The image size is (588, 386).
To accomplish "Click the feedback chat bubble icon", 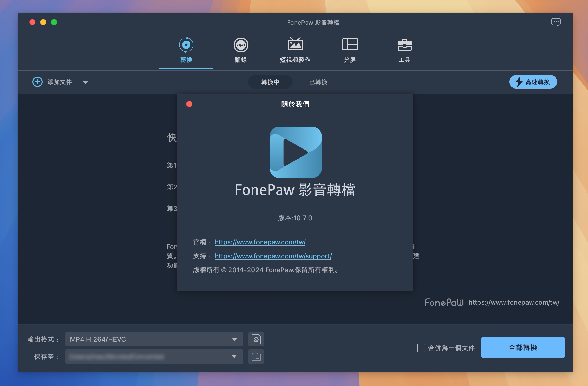I will tap(556, 22).
